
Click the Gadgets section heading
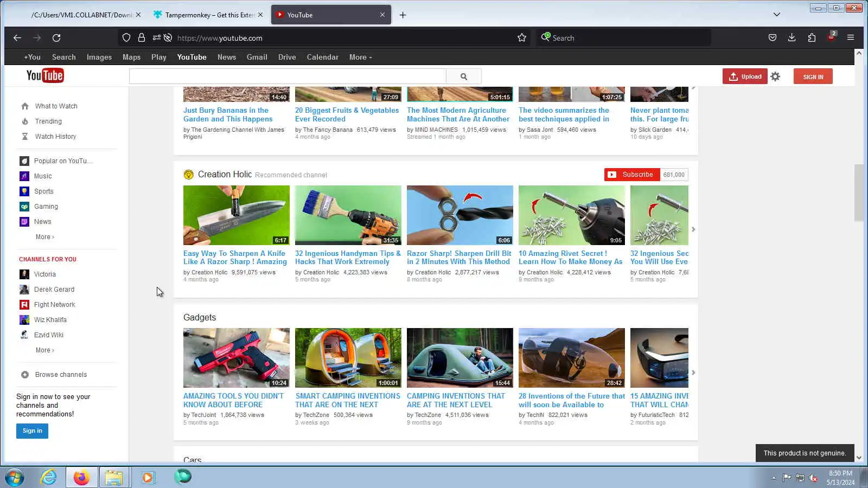point(200,318)
